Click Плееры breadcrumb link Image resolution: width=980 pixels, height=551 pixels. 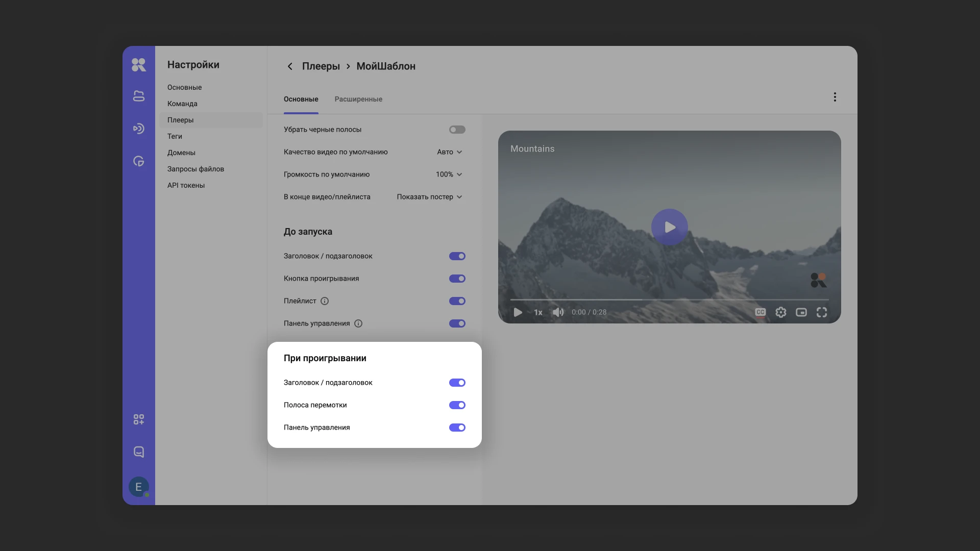(x=321, y=66)
